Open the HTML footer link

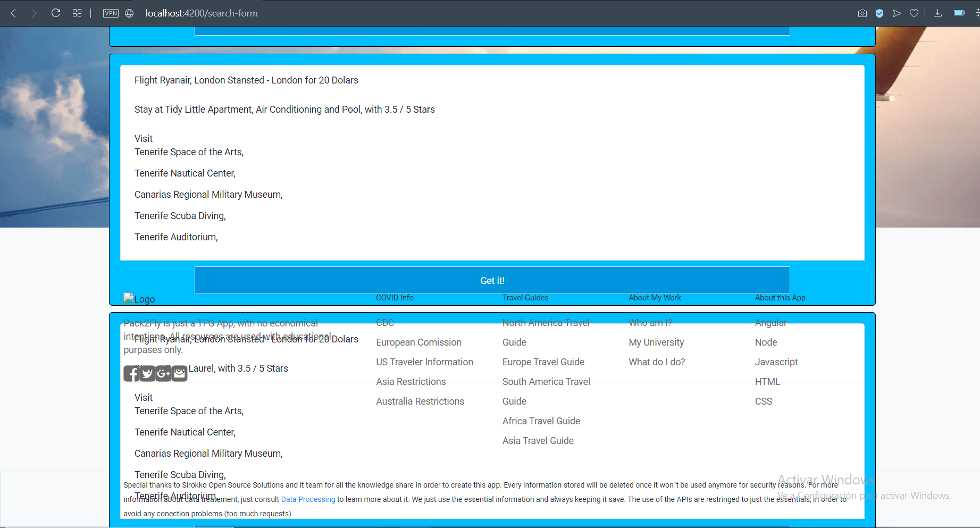tap(767, 382)
